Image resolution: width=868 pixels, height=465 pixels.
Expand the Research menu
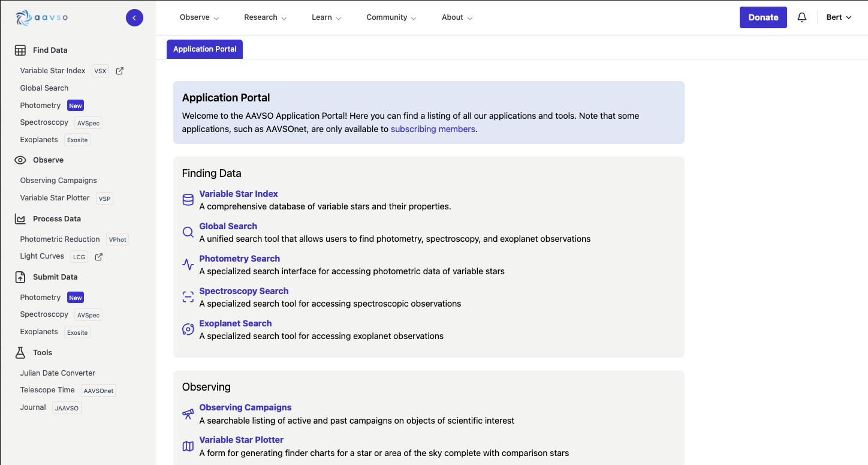click(x=266, y=17)
